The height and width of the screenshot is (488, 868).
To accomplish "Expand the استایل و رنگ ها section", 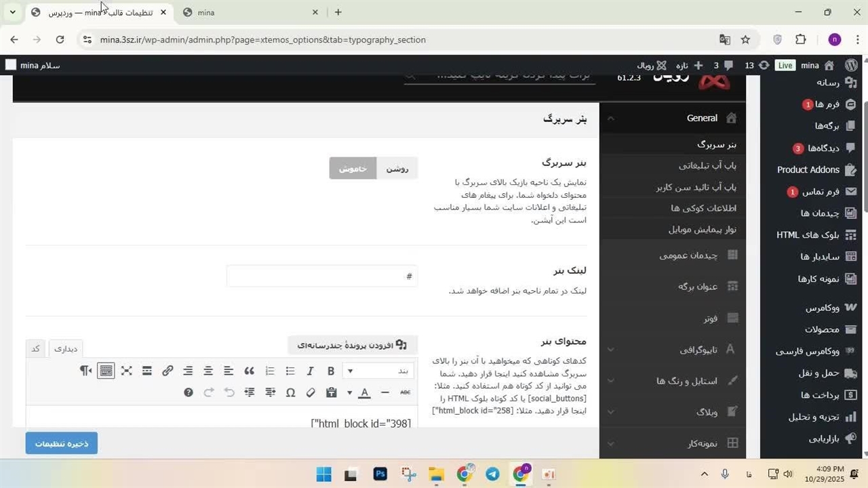I will click(x=686, y=381).
